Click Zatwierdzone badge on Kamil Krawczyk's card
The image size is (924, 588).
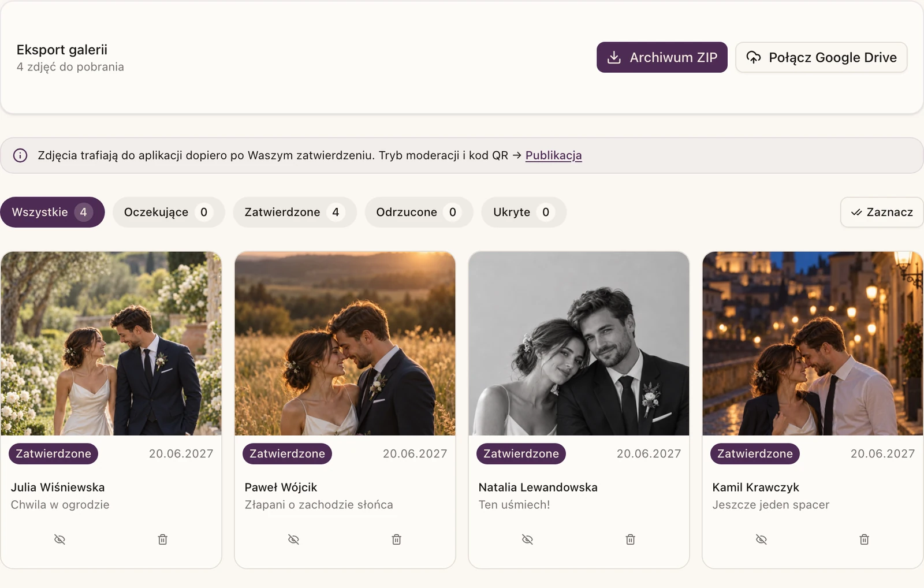tap(755, 453)
